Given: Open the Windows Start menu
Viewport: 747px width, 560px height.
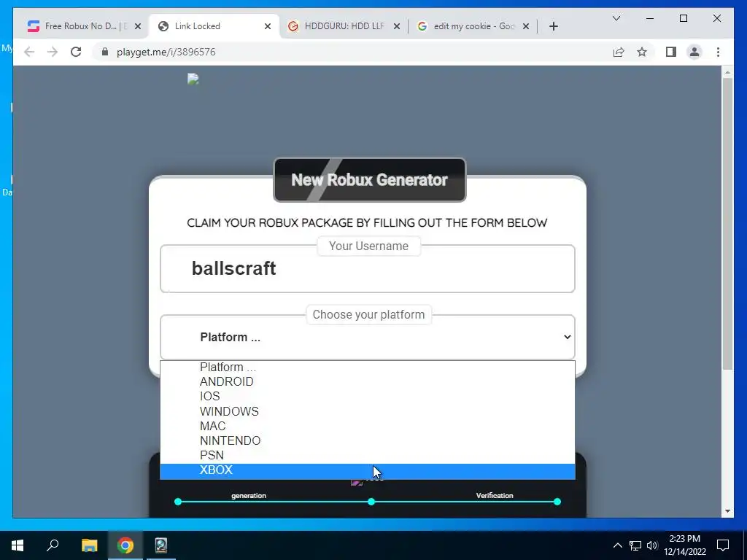Looking at the screenshot, I should 18,545.
